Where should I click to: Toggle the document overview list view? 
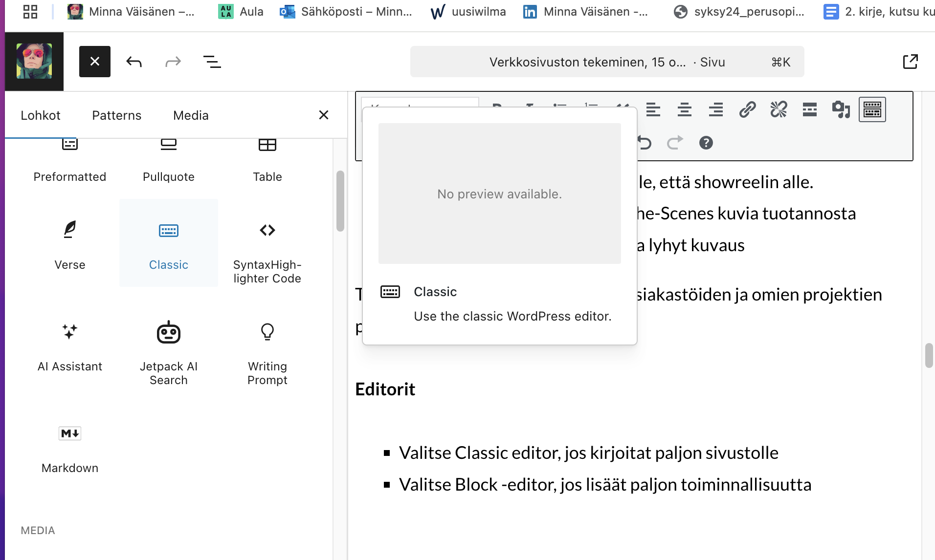point(212,62)
